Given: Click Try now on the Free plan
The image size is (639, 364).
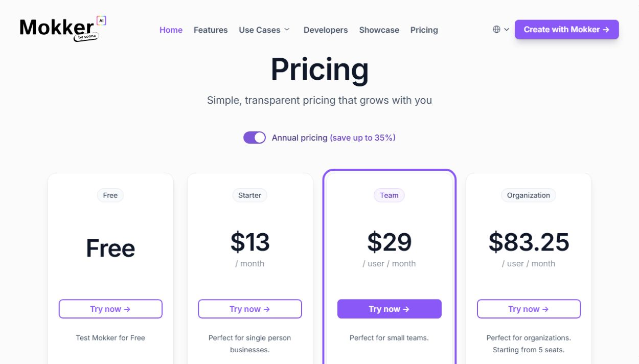Looking at the screenshot, I should point(110,309).
